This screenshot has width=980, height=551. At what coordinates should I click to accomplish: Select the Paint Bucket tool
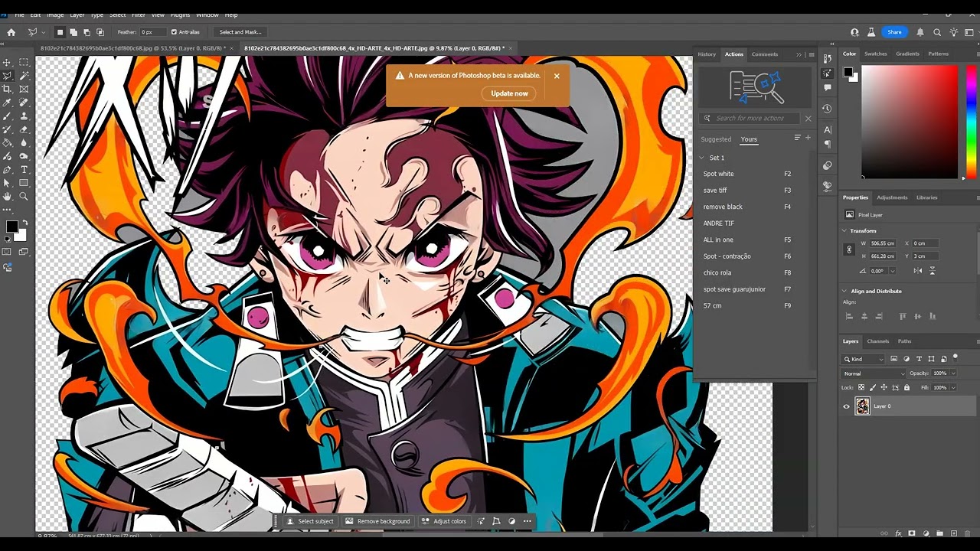8,143
